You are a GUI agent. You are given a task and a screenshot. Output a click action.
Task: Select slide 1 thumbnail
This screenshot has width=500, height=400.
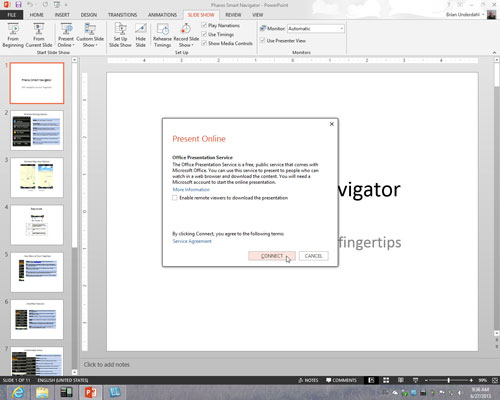37,83
